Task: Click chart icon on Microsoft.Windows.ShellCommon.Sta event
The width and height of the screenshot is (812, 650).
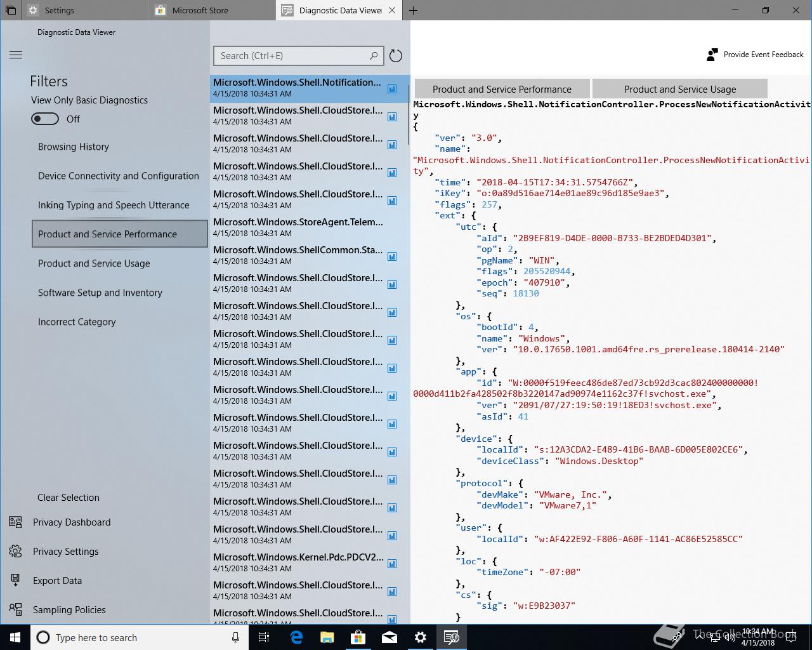Action: click(392, 256)
